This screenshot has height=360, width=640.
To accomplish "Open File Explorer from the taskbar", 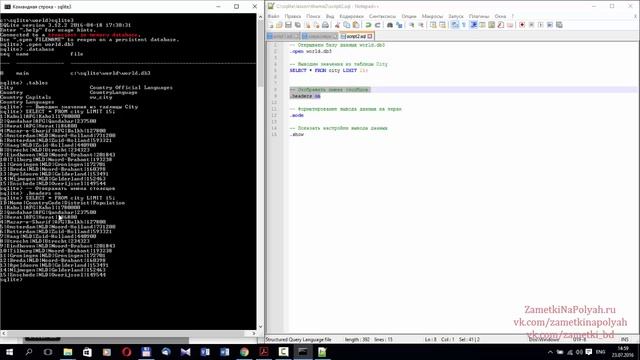I will [68, 352].
